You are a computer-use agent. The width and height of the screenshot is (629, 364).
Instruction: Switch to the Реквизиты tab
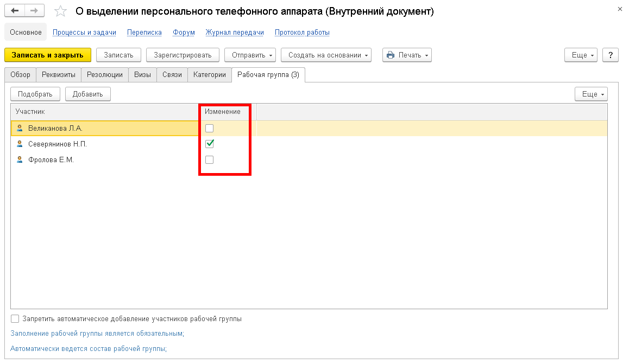59,75
